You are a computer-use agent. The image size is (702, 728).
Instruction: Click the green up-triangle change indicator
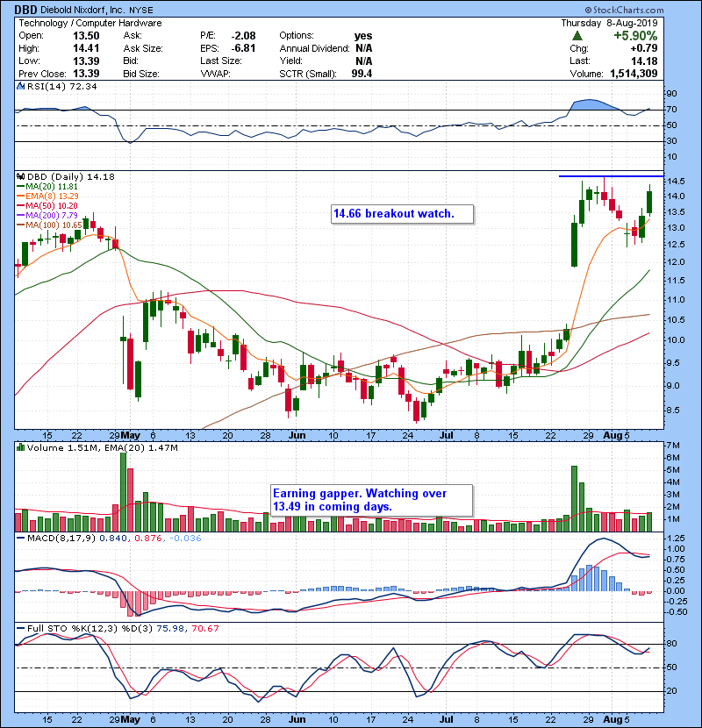click(577, 35)
